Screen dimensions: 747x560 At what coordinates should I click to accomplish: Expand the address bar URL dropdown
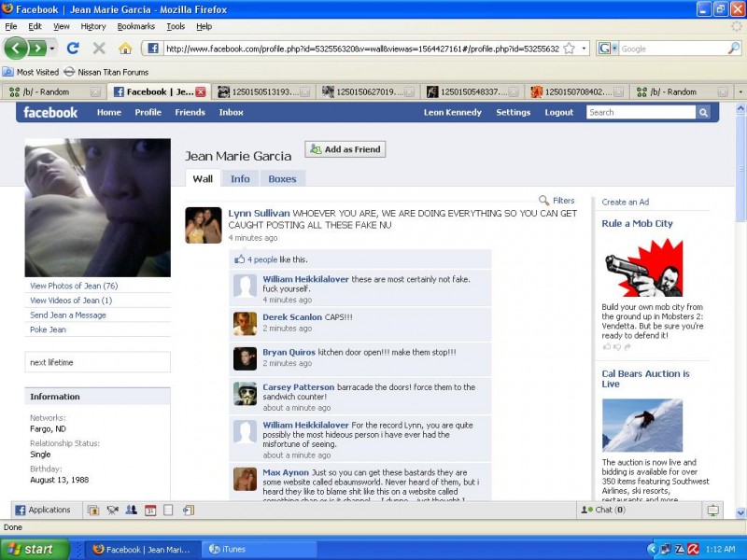click(x=584, y=49)
